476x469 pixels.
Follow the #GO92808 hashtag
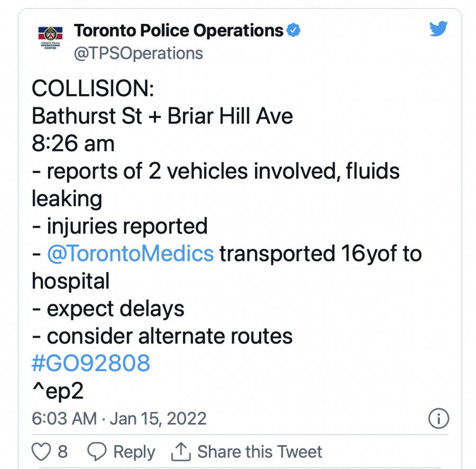pyautogui.click(x=91, y=364)
